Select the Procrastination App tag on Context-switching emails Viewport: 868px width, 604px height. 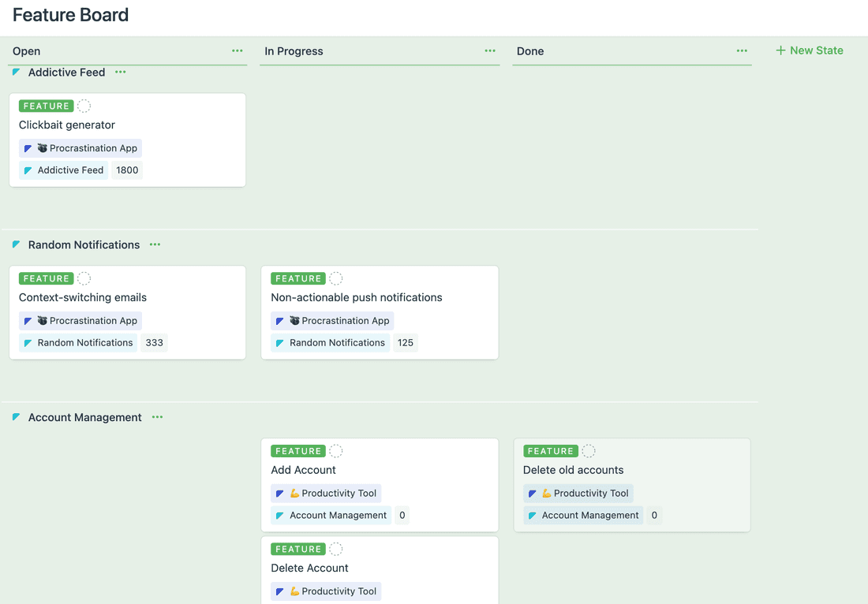coord(80,320)
